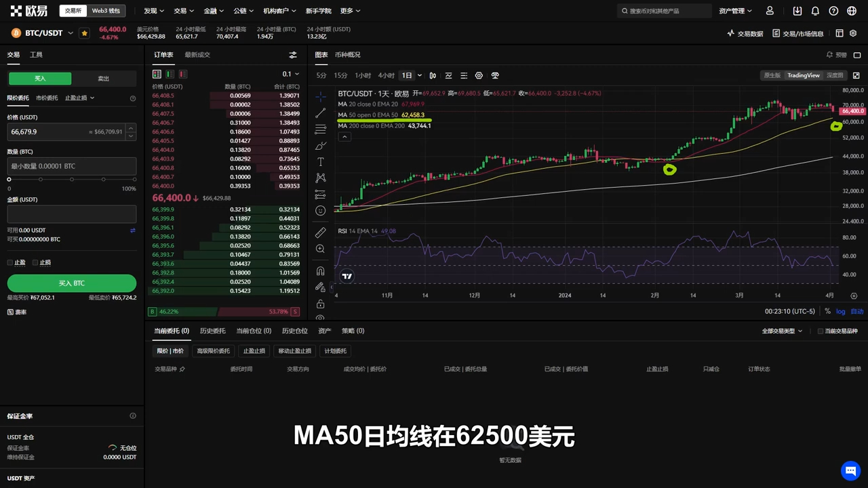Show buy orders only order book view
868x488 pixels.
pos(170,74)
